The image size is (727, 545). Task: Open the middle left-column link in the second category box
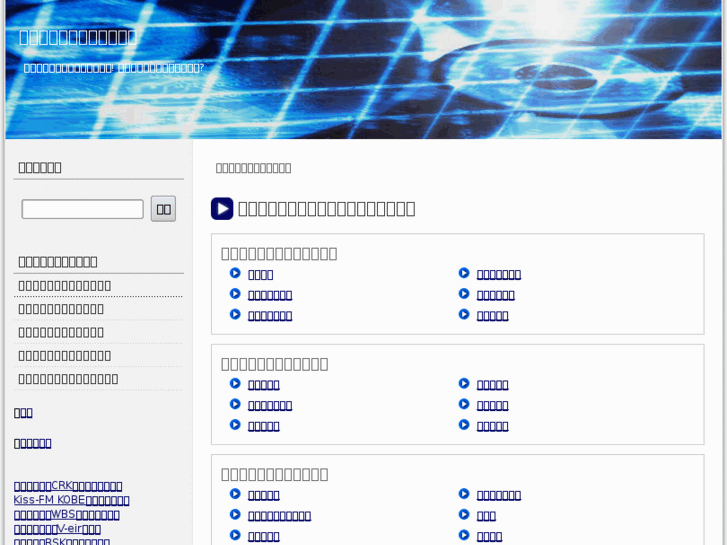(x=270, y=405)
